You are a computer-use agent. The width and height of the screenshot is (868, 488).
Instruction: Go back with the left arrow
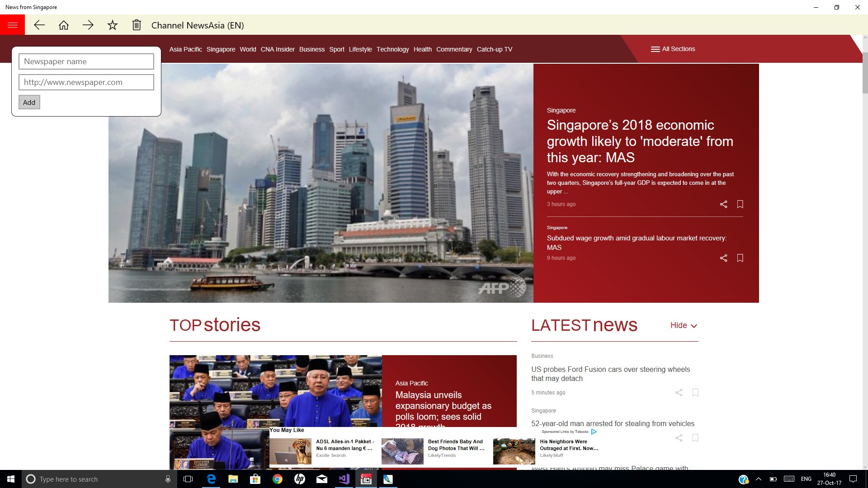point(39,25)
